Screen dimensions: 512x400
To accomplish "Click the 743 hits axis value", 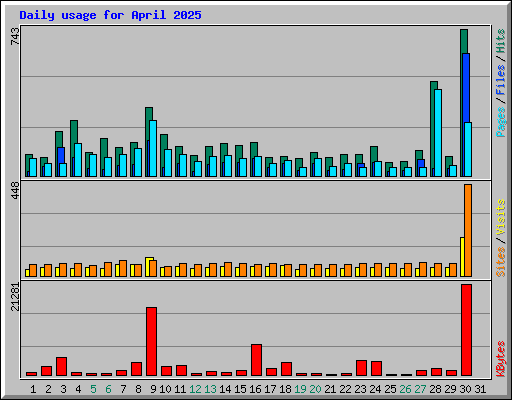I will (x=15, y=36).
